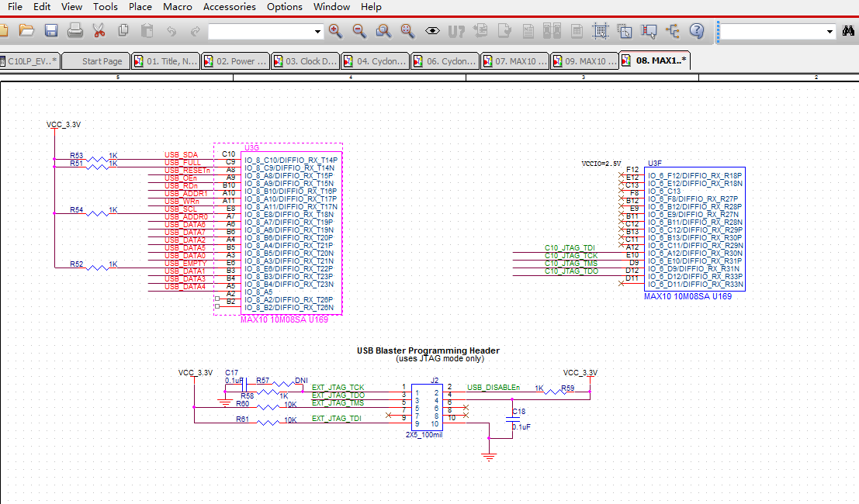This screenshot has width=859, height=504.
Task: Open the File menu
Action: click(16, 6)
